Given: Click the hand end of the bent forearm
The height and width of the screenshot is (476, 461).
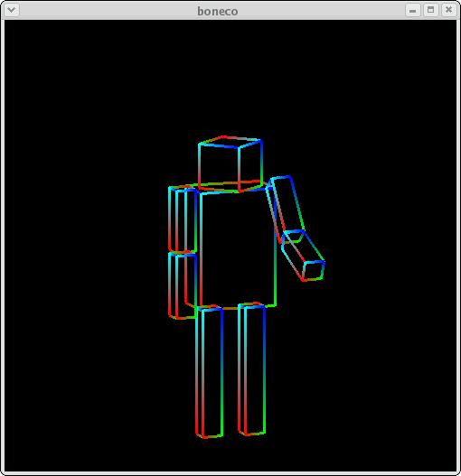Looking at the screenshot, I should (x=314, y=271).
